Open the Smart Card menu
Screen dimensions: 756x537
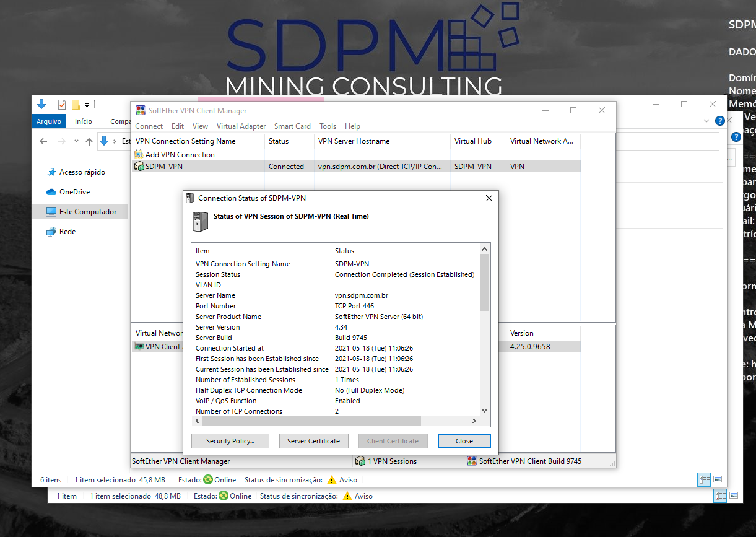pyautogui.click(x=292, y=126)
